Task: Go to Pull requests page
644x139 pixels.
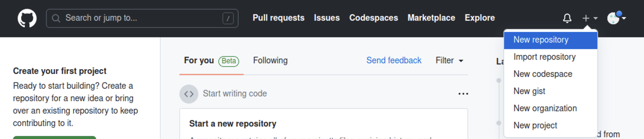Action: point(278,18)
